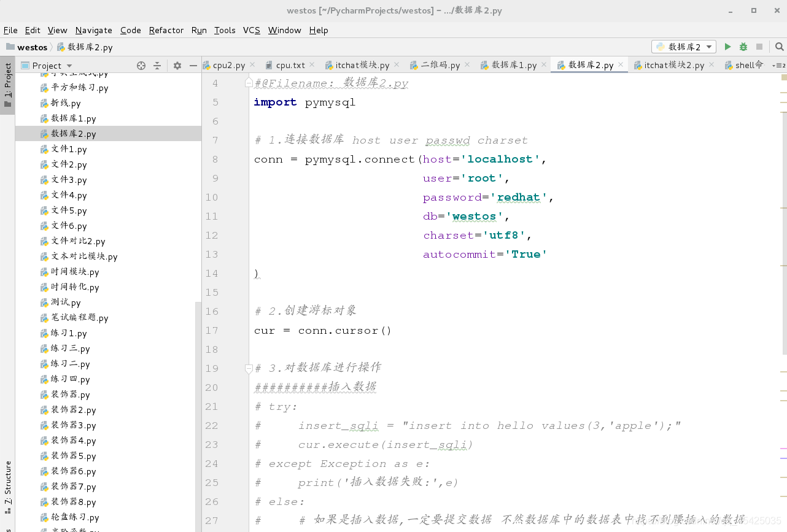Open the Refactor menu
This screenshot has height=532, width=787.
[x=166, y=30]
